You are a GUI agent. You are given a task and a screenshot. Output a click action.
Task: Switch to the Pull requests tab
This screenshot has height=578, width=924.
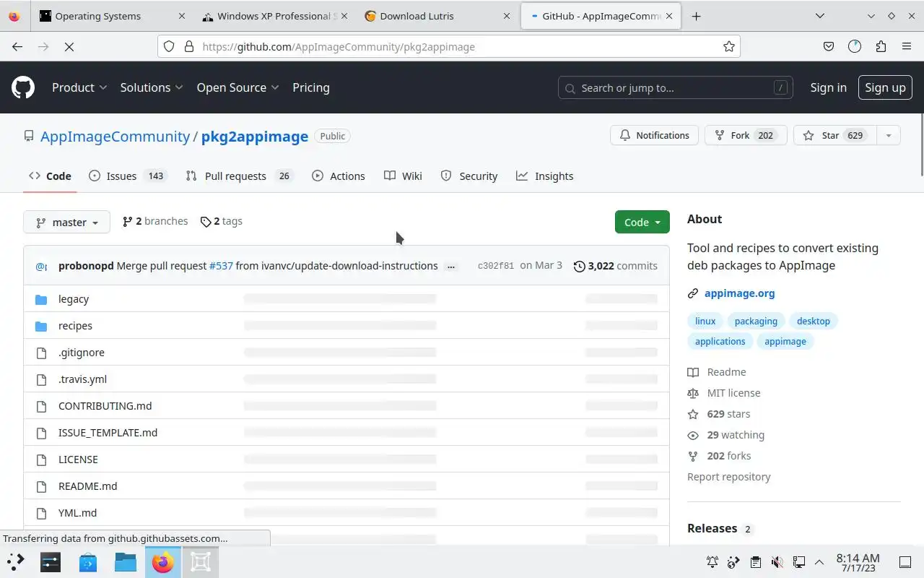pos(240,176)
